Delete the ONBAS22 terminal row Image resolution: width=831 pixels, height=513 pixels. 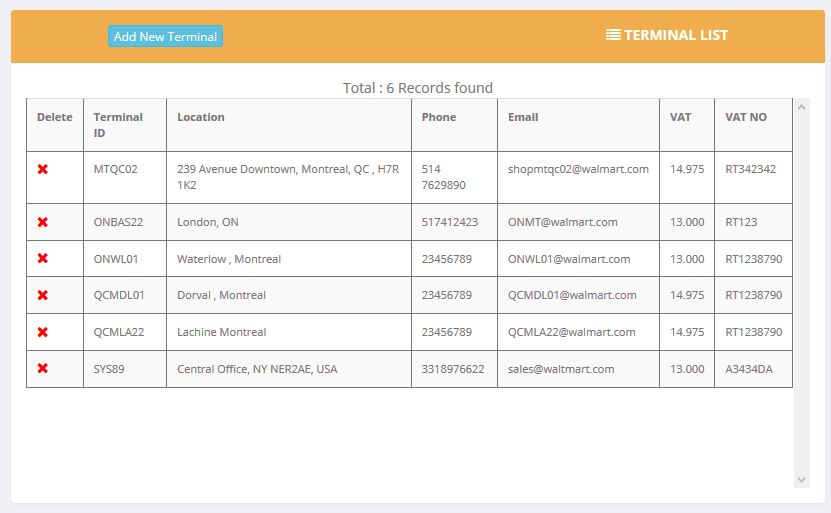pyautogui.click(x=43, y=222)
